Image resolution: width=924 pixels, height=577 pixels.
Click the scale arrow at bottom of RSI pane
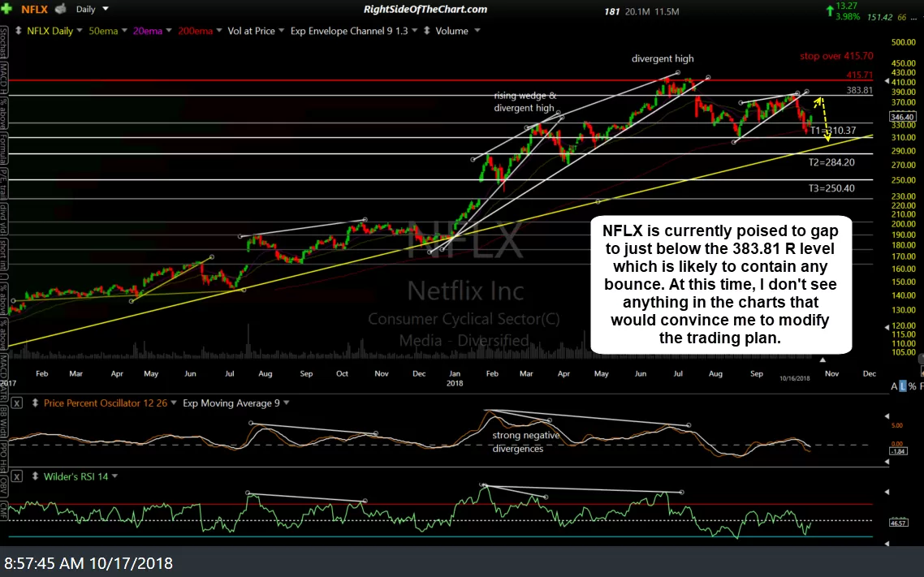click(887, 544)
